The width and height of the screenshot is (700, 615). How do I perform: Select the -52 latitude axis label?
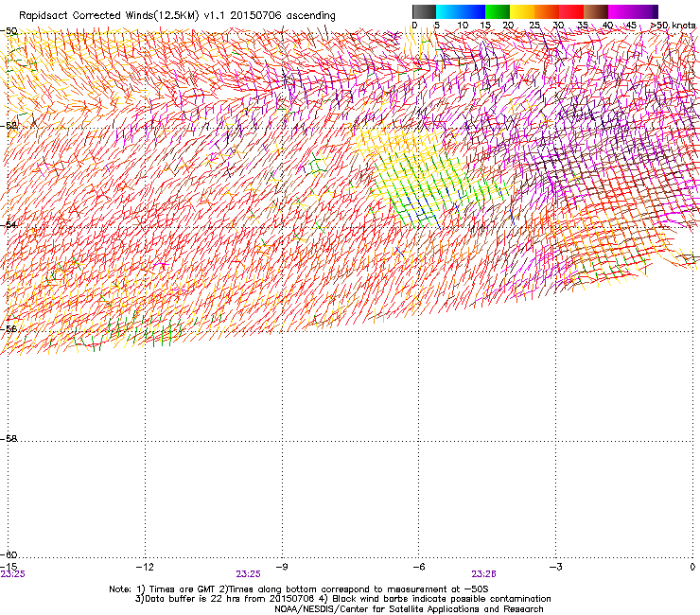tap(9, 126)
